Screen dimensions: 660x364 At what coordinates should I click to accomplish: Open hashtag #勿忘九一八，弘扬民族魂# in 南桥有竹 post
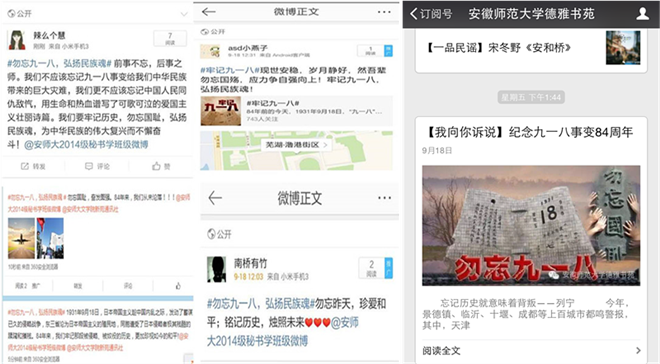261,304
